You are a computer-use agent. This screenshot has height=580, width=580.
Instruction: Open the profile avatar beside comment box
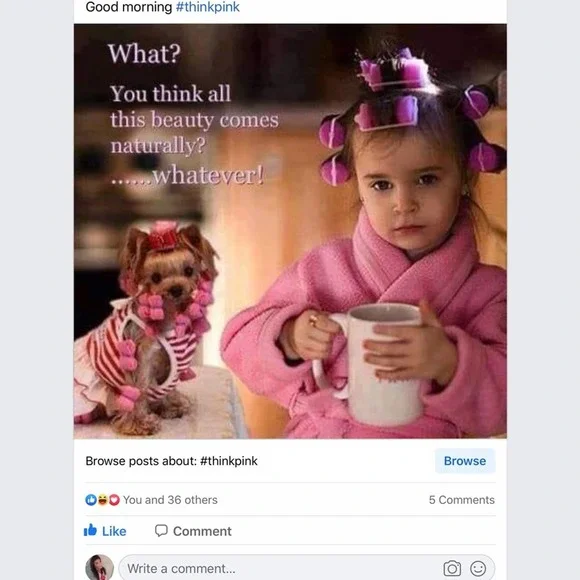(x=100, y=567)
